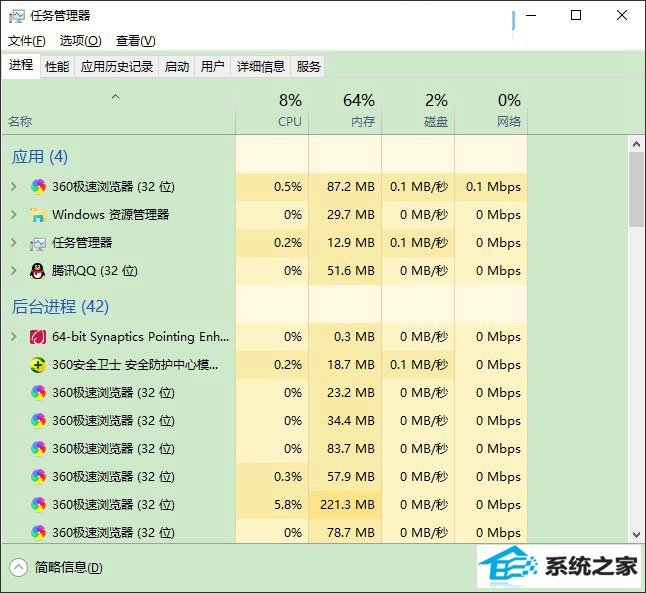Expand the 360极速浏览器 app row
Viewport: 646px width, 593px height.
point(14,187)
